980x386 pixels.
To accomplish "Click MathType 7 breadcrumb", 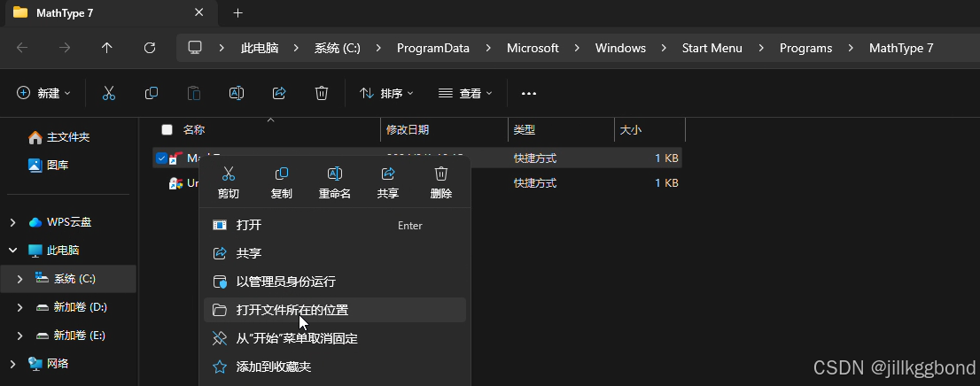I will point(901,48).
